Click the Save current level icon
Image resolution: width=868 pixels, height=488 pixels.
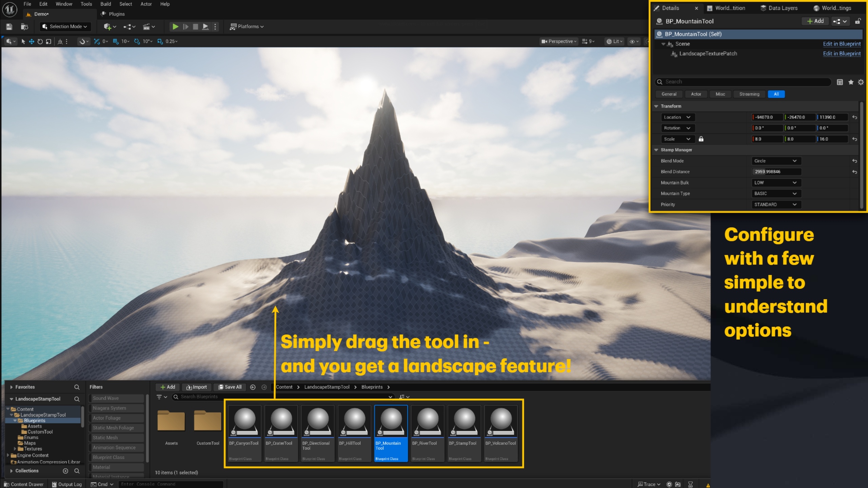[9, 26]
